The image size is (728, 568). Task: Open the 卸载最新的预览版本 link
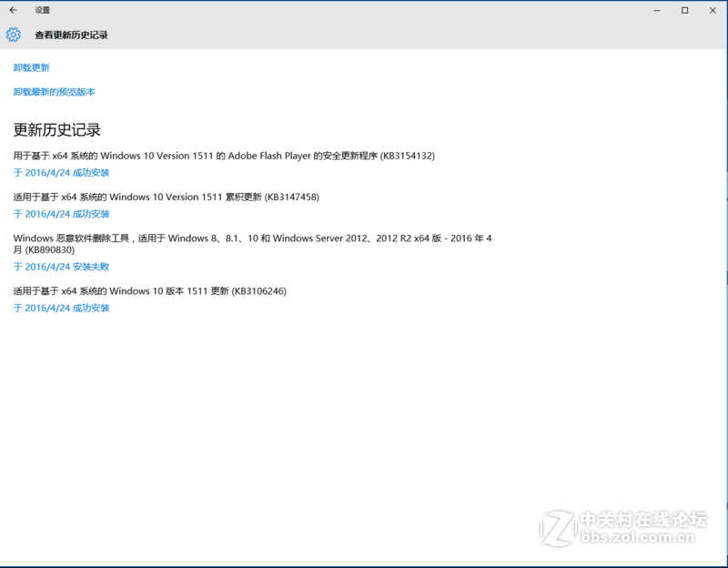[54, 92]
